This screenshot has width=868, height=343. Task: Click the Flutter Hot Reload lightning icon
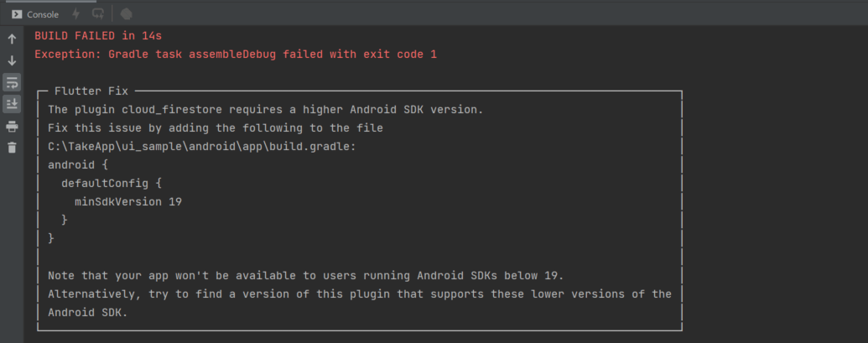coord(76,14)
